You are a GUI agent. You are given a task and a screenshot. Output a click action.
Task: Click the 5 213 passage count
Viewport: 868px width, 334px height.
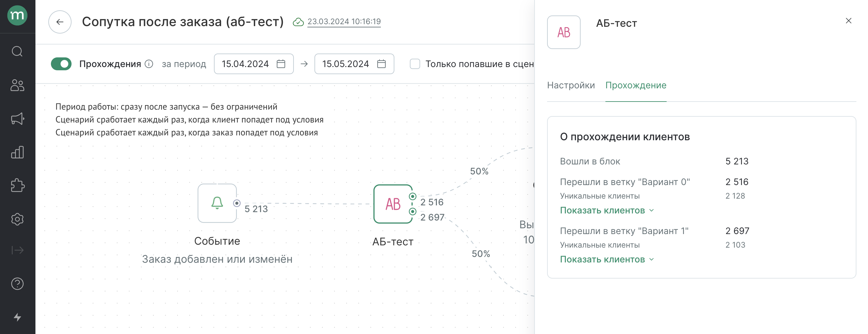[256, 209]
